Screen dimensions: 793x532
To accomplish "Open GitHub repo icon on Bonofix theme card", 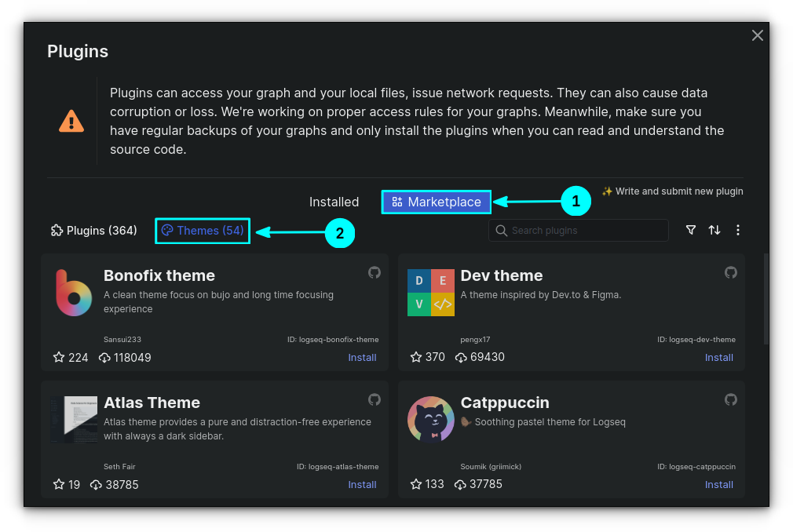I will [375, 272].
